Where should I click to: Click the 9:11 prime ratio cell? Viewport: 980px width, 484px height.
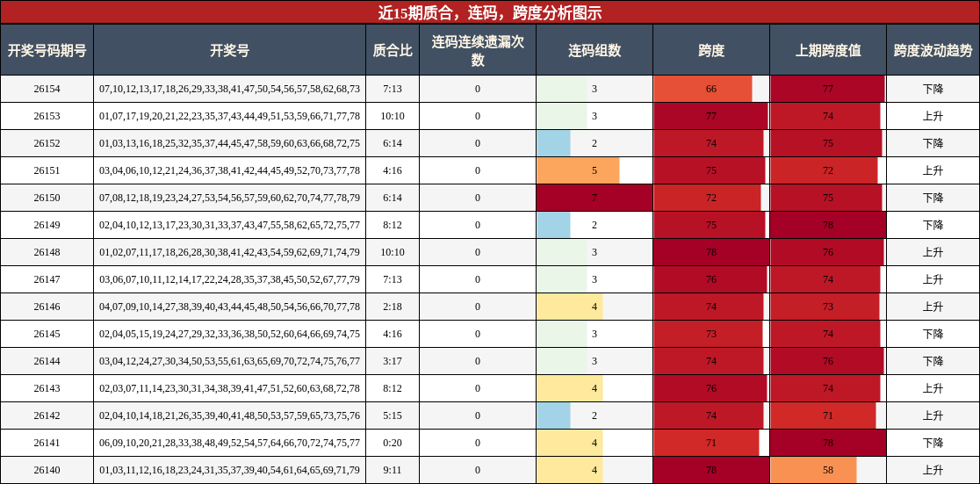pos(393,470)
